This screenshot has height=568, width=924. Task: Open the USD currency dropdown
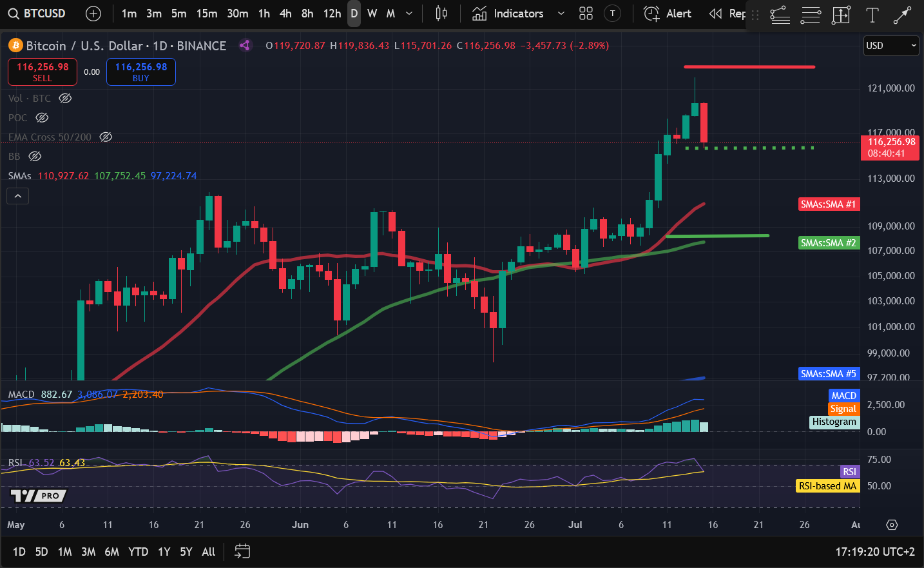tap(891, 46)
